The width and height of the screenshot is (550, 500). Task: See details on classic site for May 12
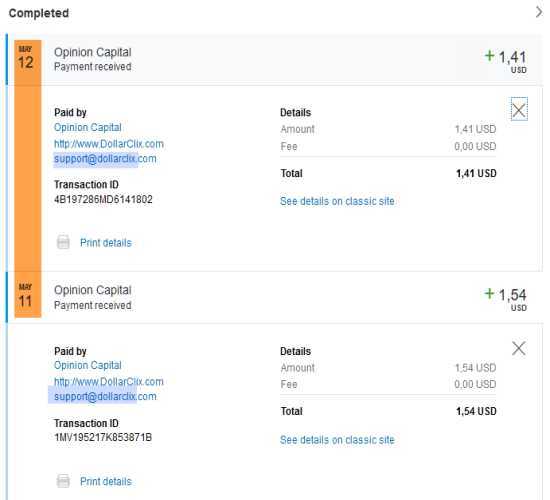(337, 201)
